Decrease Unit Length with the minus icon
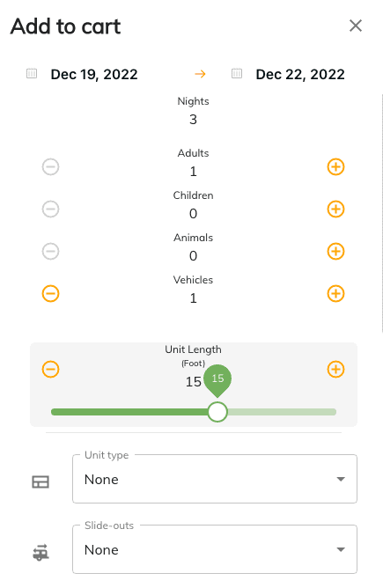This screenshot has height=588, width=383. pyautogui.click(x=51, y=370)
